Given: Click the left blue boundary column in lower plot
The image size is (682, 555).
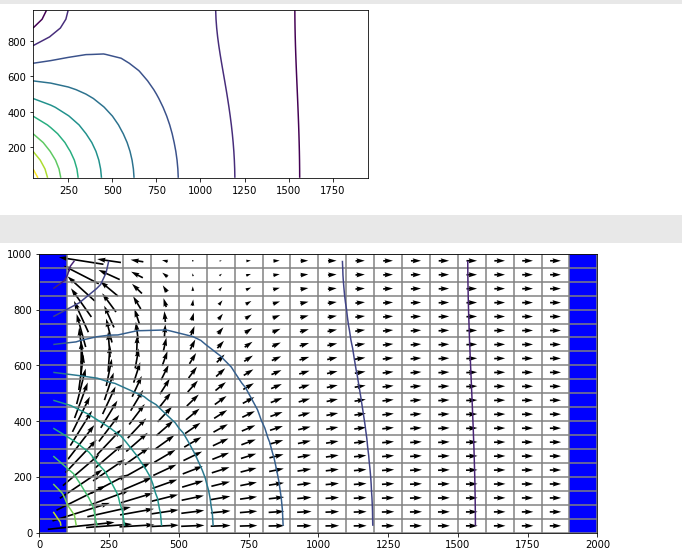Looking at the screenshot, I should click(52, 393).
